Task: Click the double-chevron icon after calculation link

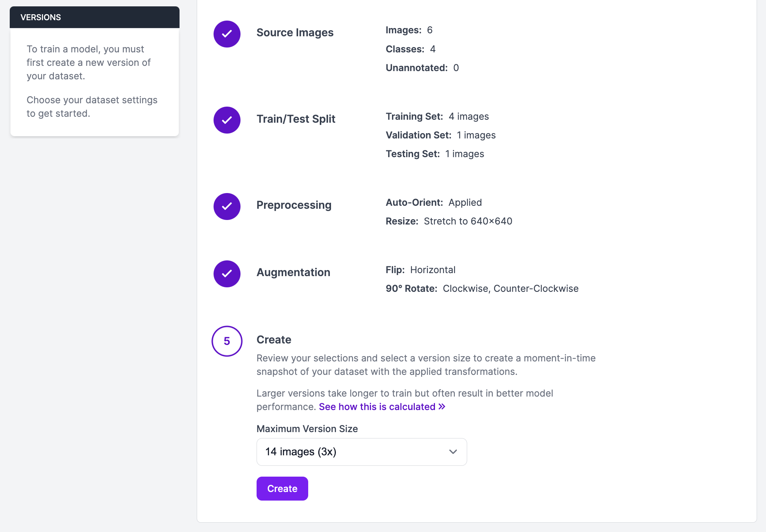Action: click(441, 407)
